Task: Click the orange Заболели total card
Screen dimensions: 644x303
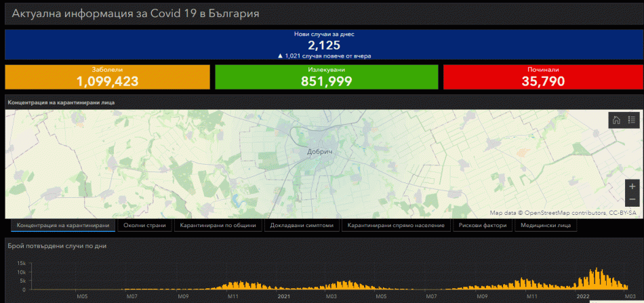Action: click(x=107, y=77)
